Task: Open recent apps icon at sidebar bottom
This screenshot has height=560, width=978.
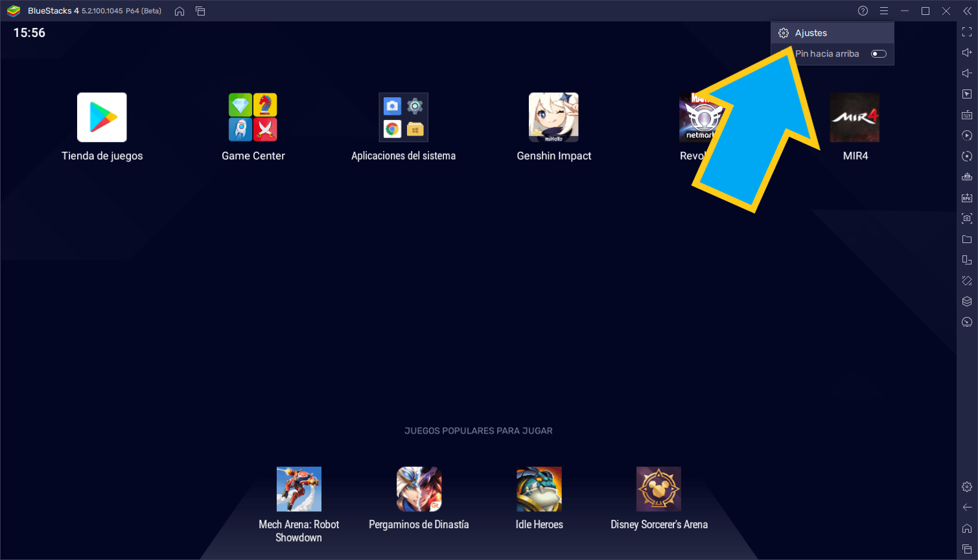Action: pos(967,549)
